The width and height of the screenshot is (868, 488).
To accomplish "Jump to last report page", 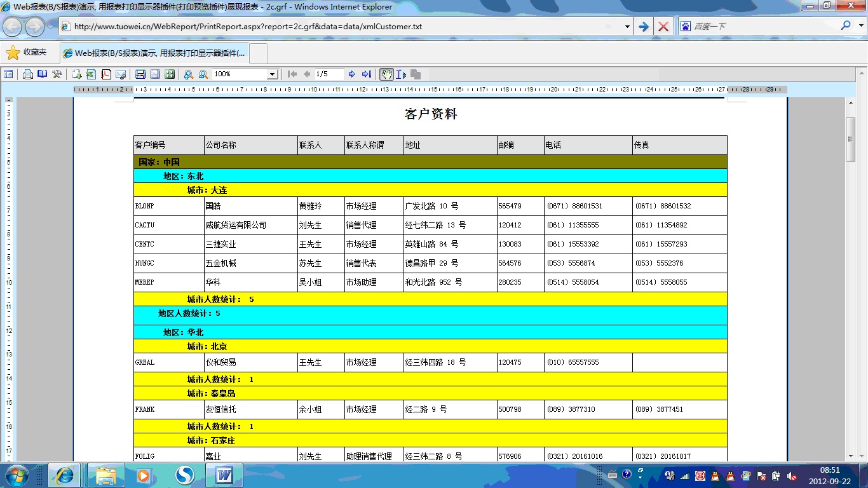I will (367, 74).
